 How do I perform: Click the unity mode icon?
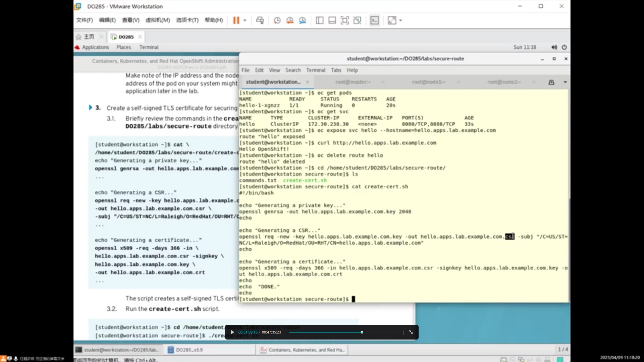tap(357, 20)
